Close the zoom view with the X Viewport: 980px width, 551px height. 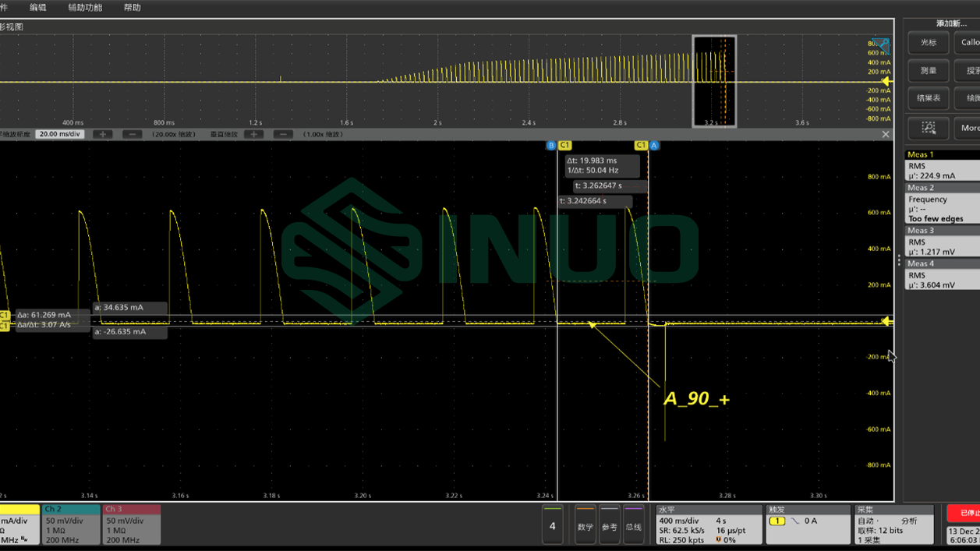pos(885,134)
